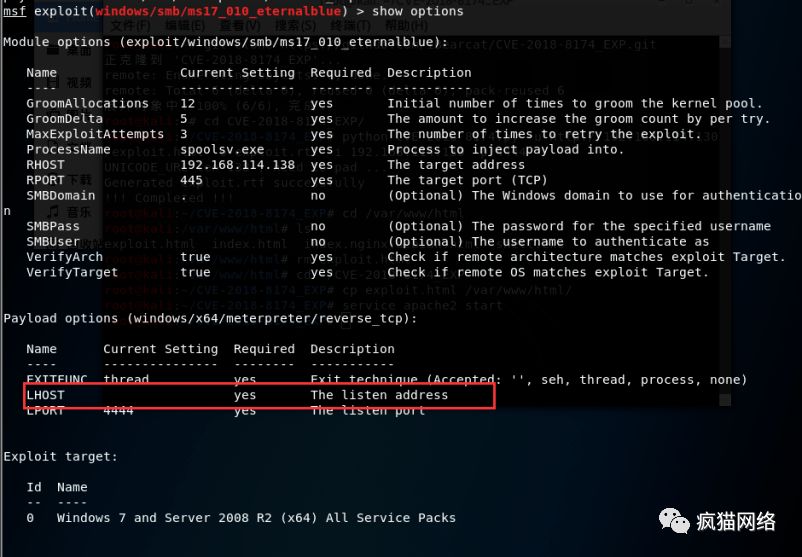This screenshot has height=557, width=802.
Task: Click the MaxExploitAttempts value 3
Action: pos(184,134)
